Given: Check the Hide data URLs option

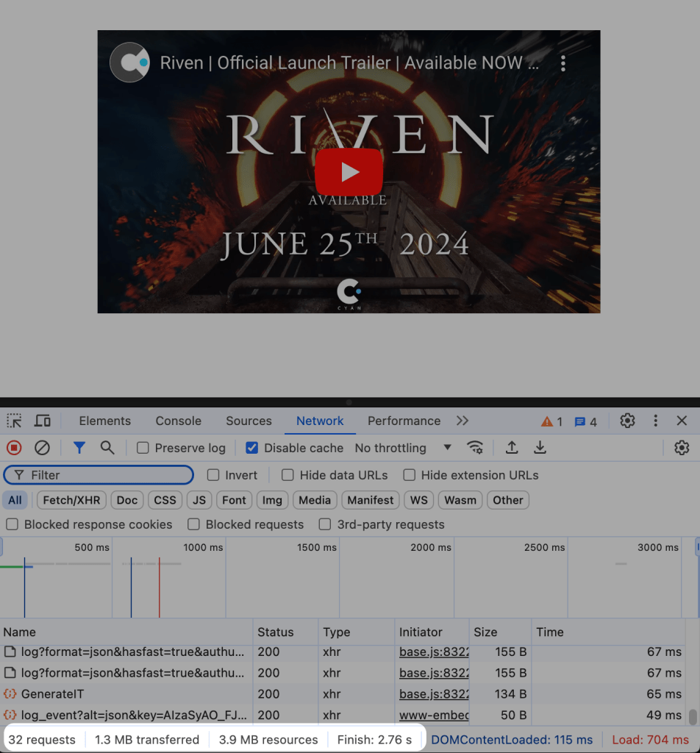Looking at the screenshot, I should pos(287,475).
